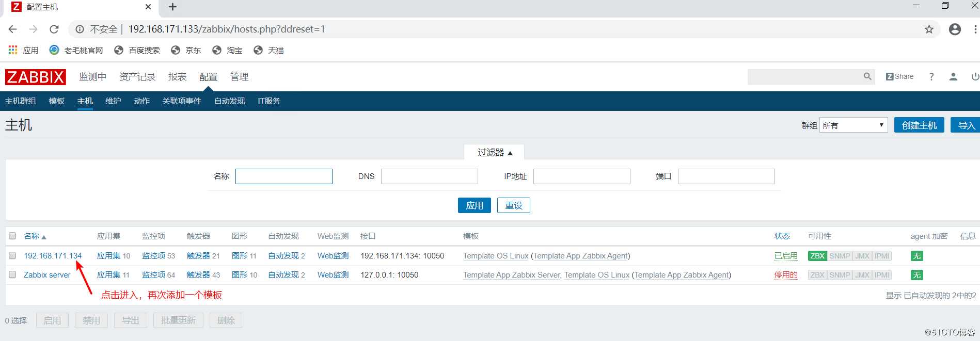Open the 资产记录 menu
The height and width of the screenshot is (341, 980).
[137, 77]
